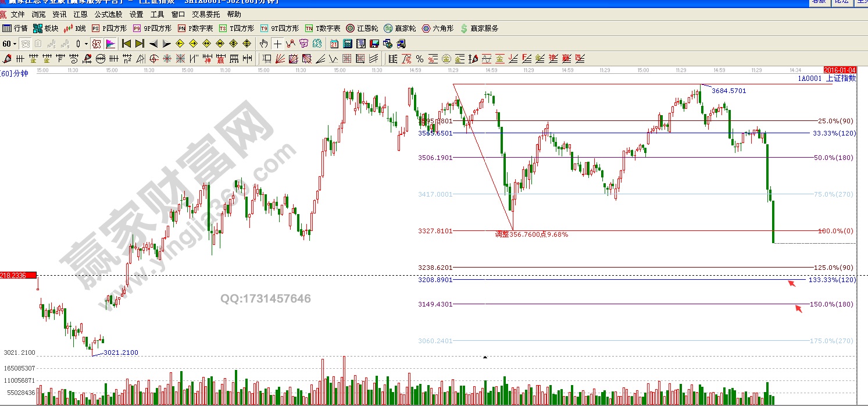Click the 行情 quotes button

click(x=15, y=28)
